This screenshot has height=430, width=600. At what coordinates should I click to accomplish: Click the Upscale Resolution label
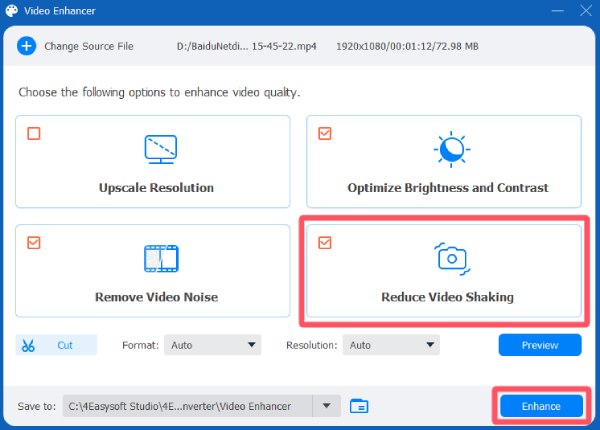tap(156, 188)
